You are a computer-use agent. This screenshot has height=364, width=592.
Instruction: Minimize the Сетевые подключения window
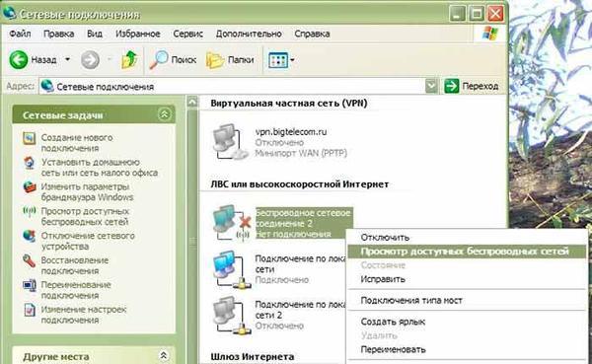click(457, 14)
